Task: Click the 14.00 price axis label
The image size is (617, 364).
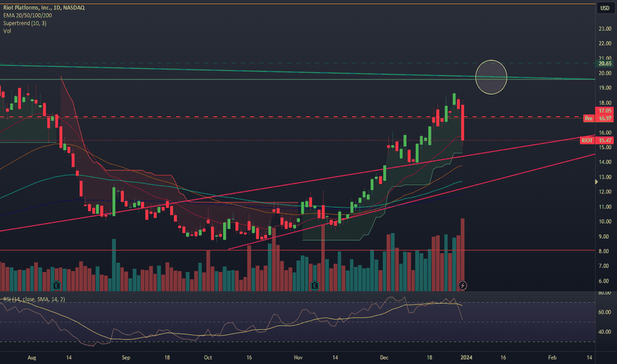Action: (x=605, y=162)
